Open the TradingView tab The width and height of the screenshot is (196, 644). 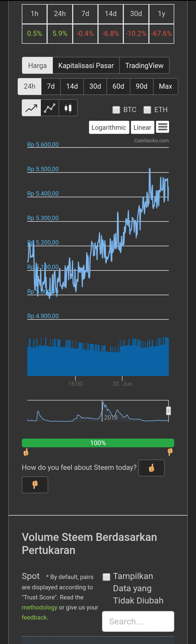pos(144,66)
